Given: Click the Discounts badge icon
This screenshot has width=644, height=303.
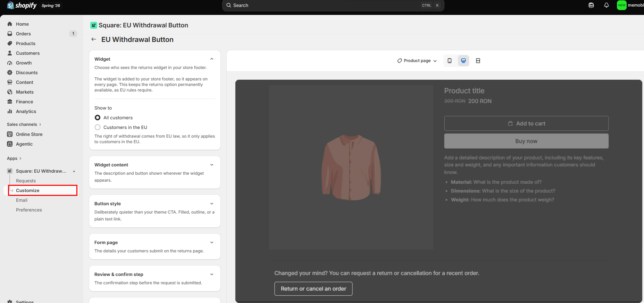Looking at the screenshot, I should (x=10, y=72).
